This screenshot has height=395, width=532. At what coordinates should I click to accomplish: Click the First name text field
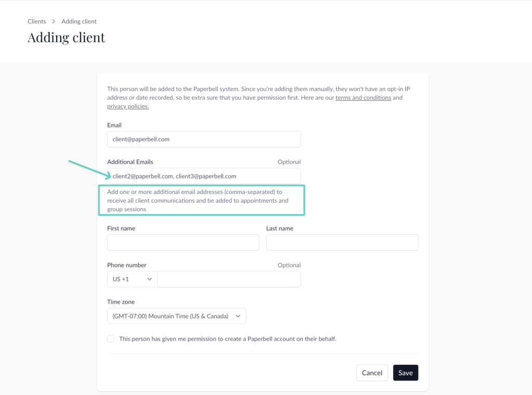[183, 242]
